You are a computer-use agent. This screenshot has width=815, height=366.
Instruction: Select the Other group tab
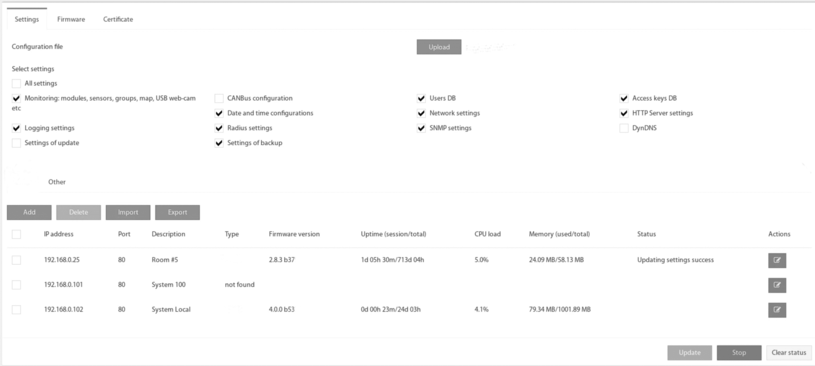pos(57,182)
